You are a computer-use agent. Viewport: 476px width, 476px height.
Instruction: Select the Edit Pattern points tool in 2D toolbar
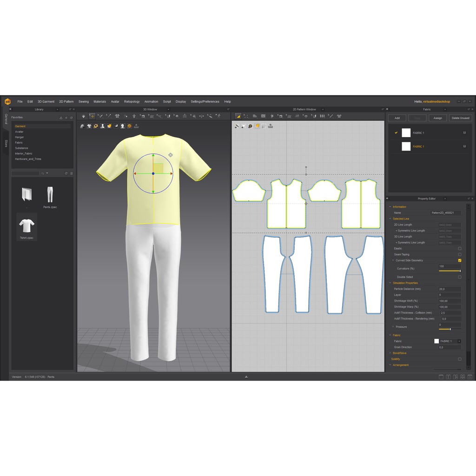(x=246, y=116)
